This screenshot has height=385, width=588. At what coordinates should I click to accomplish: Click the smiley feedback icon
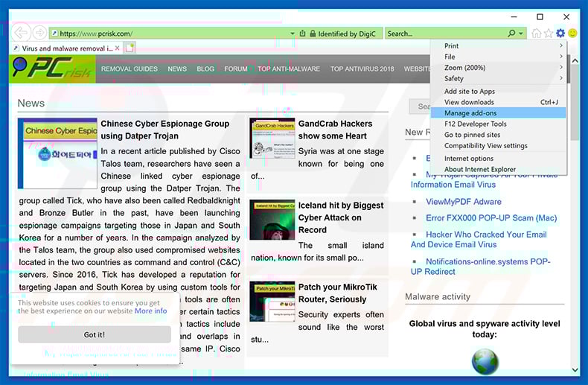(572, 34)
